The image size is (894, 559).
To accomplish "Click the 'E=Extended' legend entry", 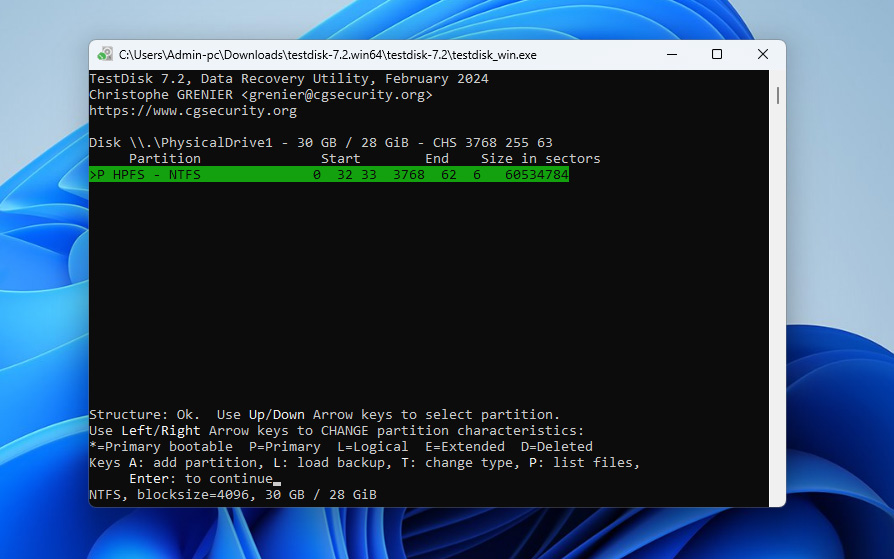I will pyautogui.click(x=465, y=447).
